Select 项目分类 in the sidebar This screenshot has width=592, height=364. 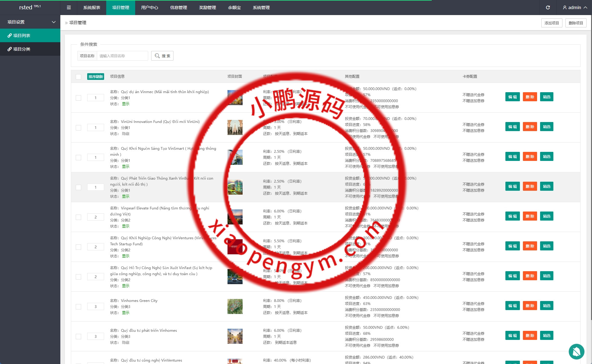(30, 49)
